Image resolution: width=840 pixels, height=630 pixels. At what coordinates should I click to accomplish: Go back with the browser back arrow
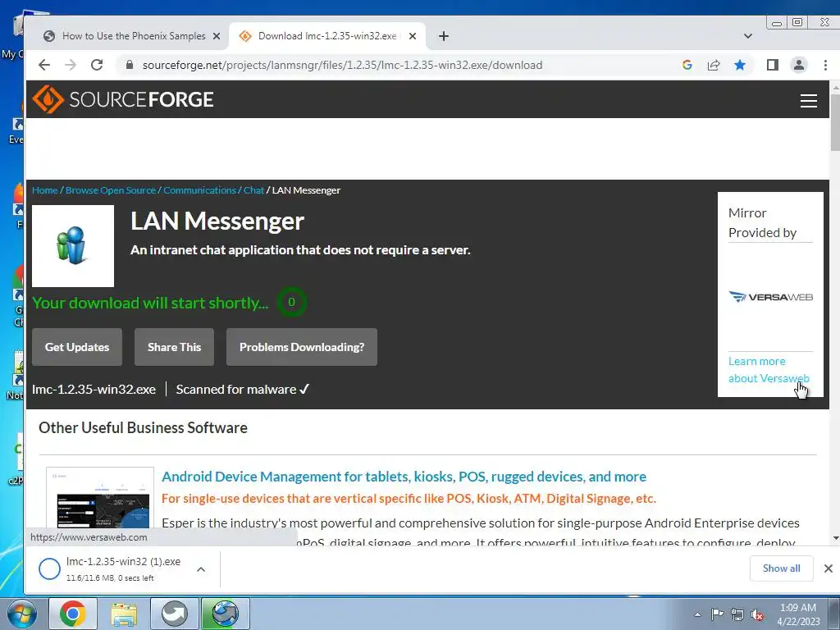coord(44,65)
